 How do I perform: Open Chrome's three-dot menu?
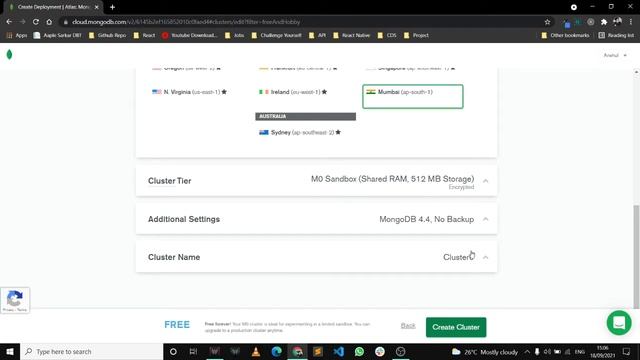click(x=631, y=22)
